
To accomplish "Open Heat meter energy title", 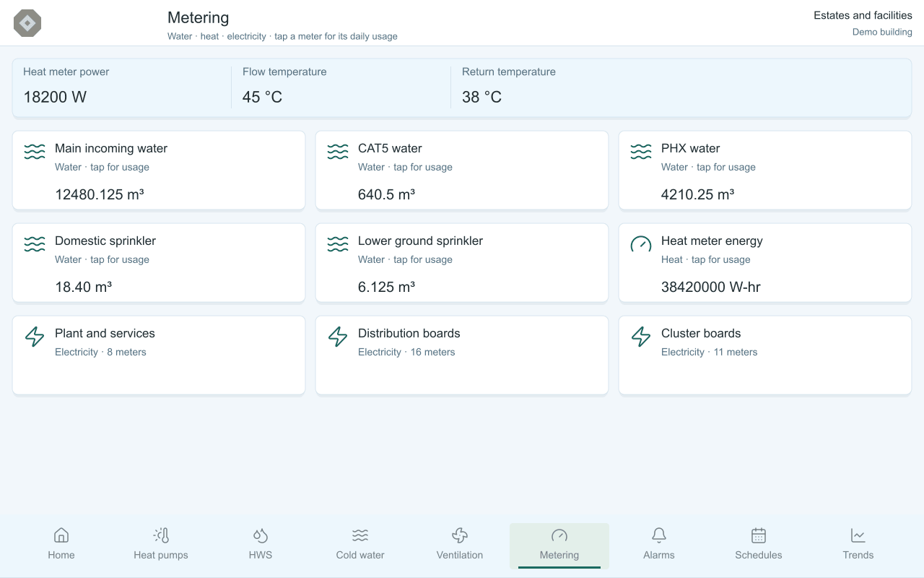I will coord(712,241).
